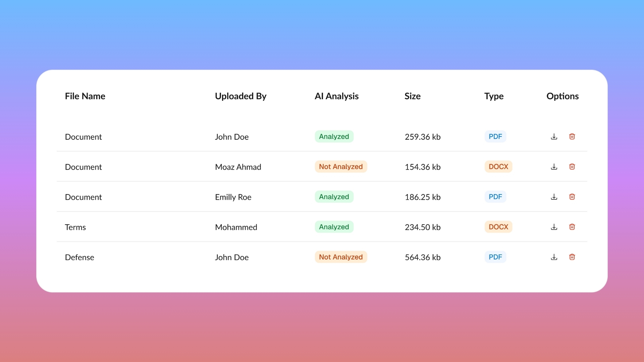Delete Emilly Roe's document
Screen dimensions: 644x362
(572, 197)
